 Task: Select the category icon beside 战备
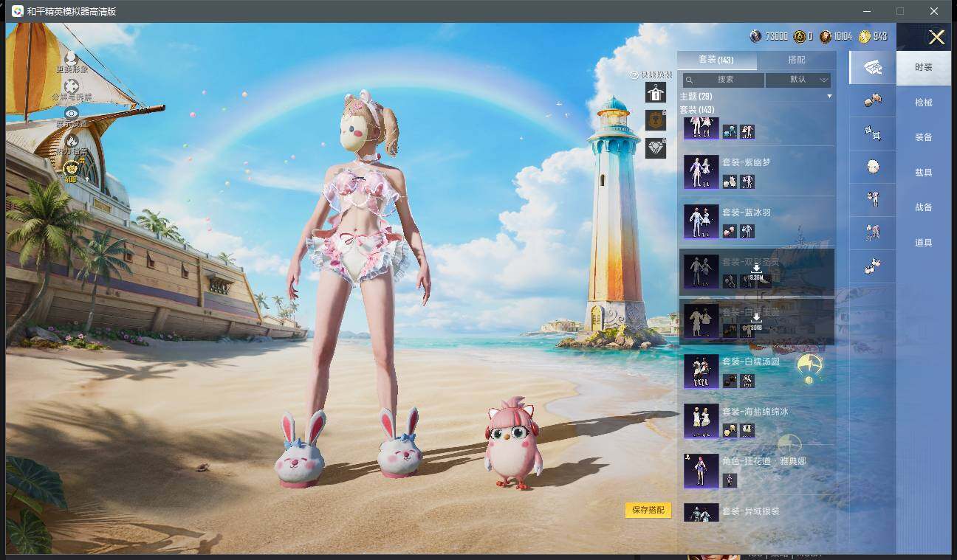[873, 199]
